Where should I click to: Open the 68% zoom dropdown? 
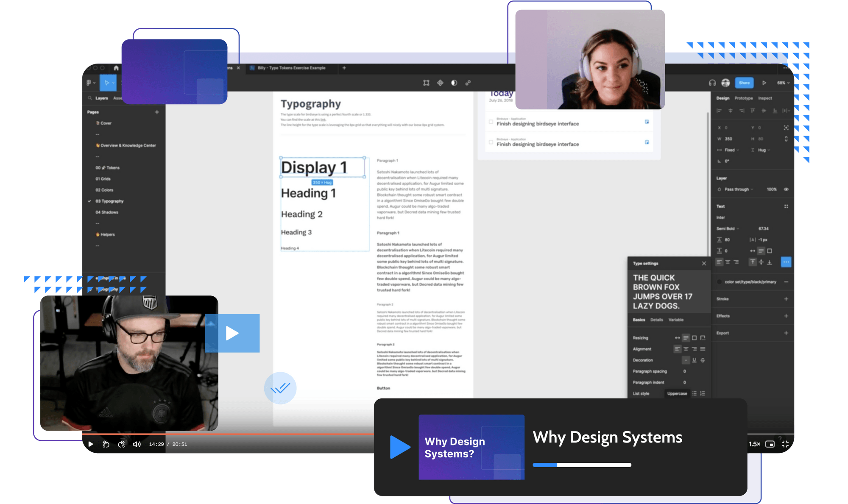(x=782, y=83)
